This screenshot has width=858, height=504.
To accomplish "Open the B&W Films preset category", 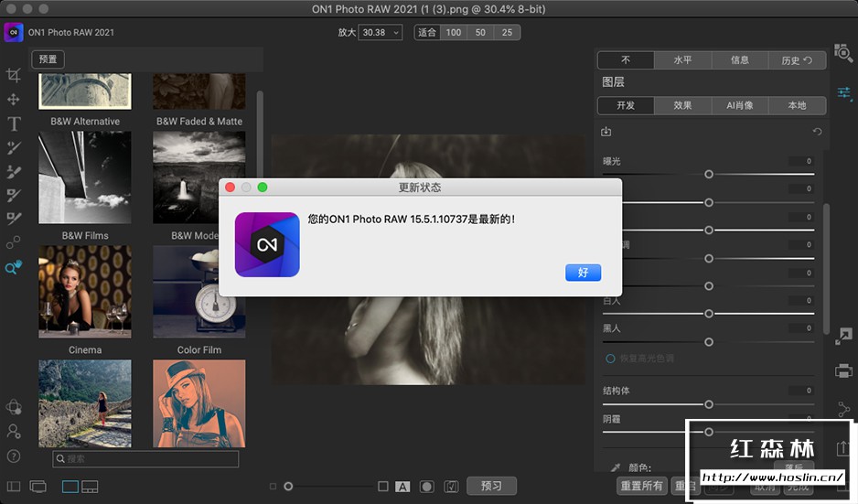I will point(85,177).
